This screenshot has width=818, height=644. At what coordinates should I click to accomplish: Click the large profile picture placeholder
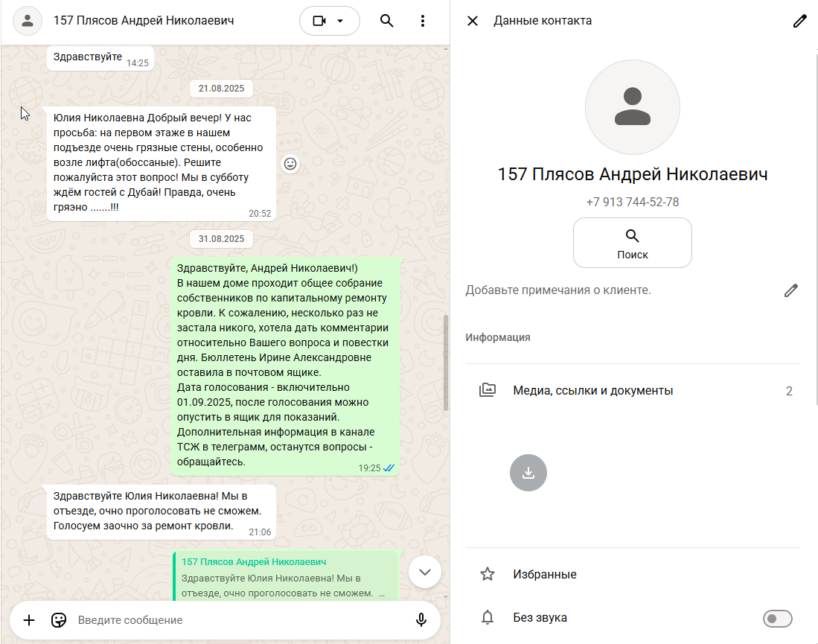tap(632, 107)
